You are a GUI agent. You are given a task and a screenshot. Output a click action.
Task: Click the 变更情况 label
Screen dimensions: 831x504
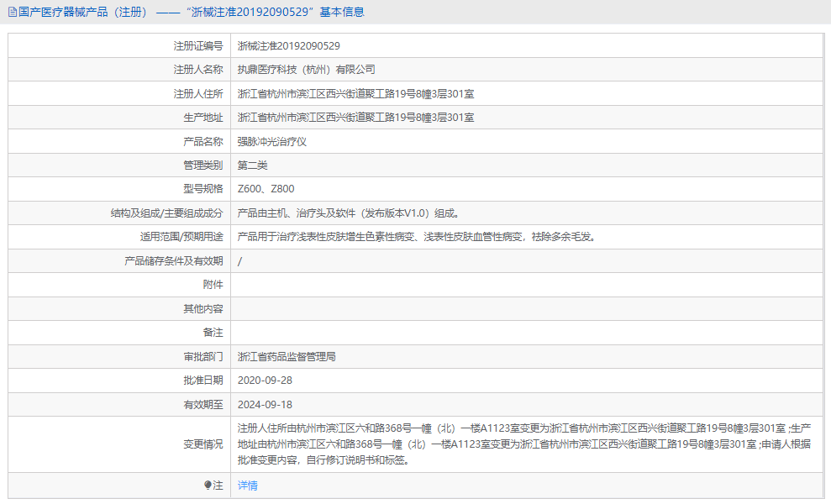[203, 444]
